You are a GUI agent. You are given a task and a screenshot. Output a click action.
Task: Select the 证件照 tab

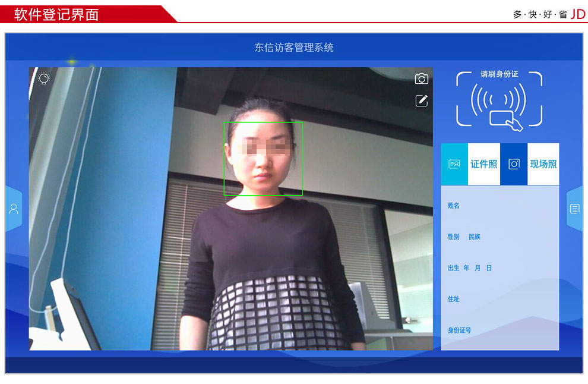(483, 164)
